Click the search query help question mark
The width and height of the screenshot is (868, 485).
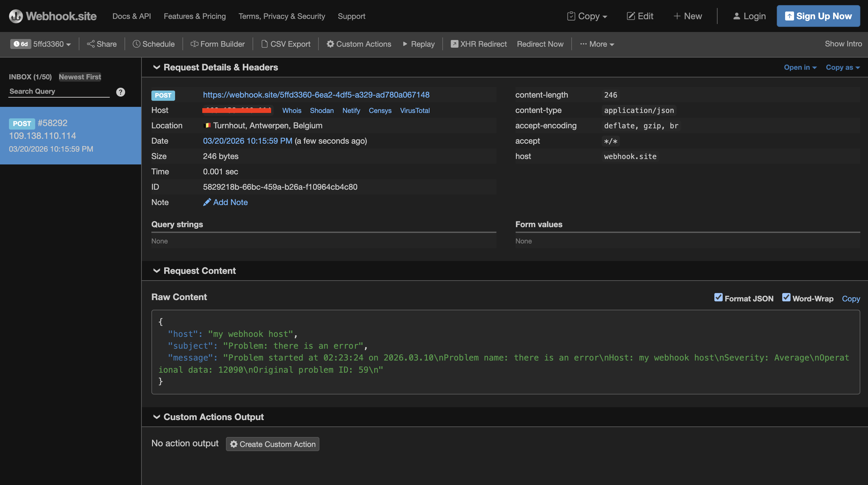[120, 91]
